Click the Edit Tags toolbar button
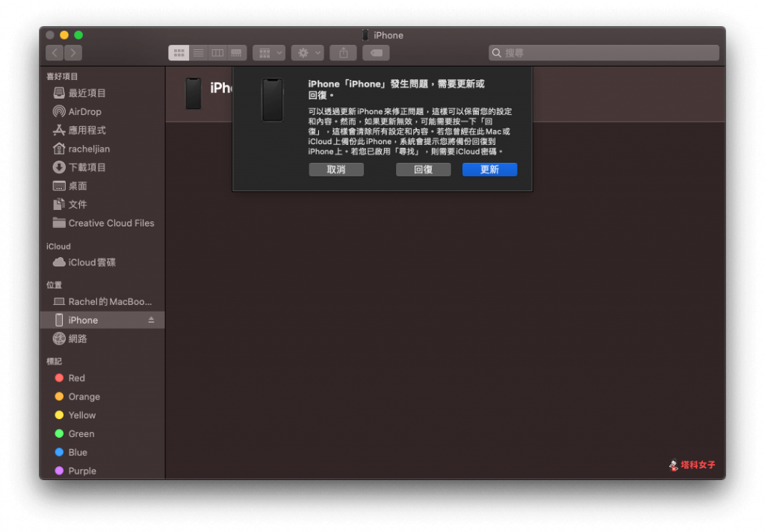Screen dimensions: 765x532 pyautogui.click(x=377, y=53)
